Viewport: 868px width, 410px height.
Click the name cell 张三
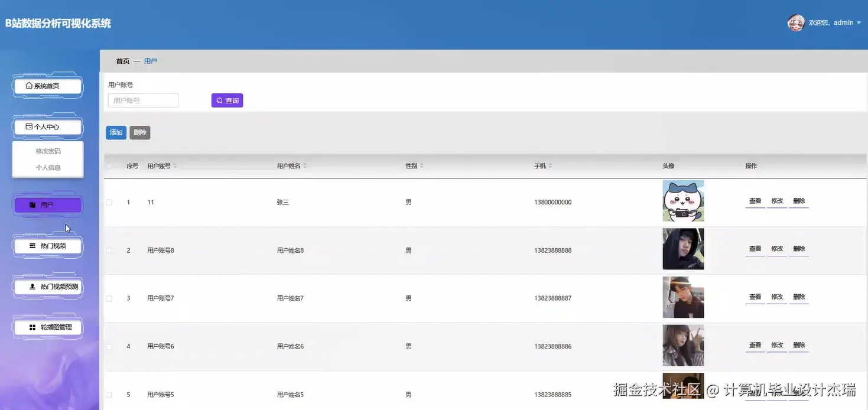[283, 202]
